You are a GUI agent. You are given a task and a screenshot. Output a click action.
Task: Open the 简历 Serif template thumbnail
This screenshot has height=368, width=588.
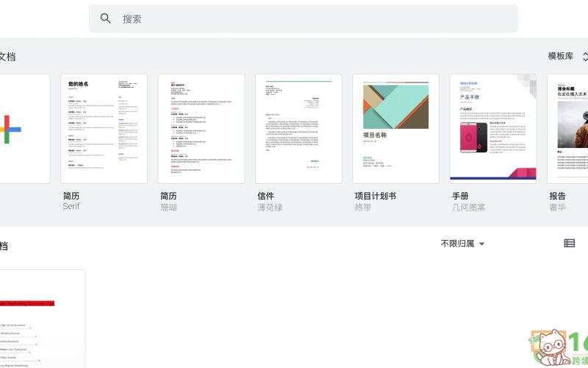coord(104,129)
